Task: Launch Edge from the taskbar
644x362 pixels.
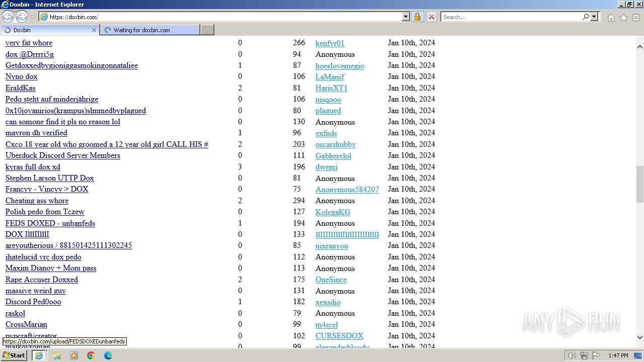Action: (x=108, y=355)
